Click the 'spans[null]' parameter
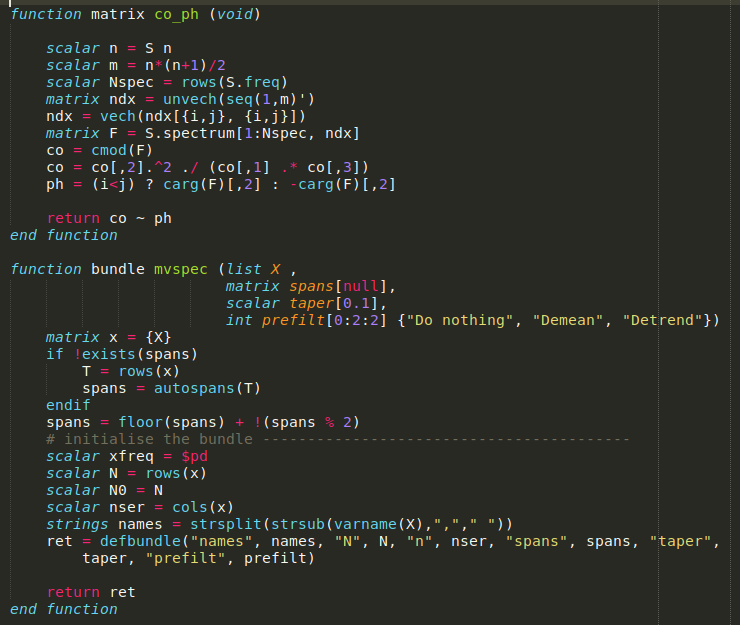Screen dimensions: 740x625 tap(338, 286)
